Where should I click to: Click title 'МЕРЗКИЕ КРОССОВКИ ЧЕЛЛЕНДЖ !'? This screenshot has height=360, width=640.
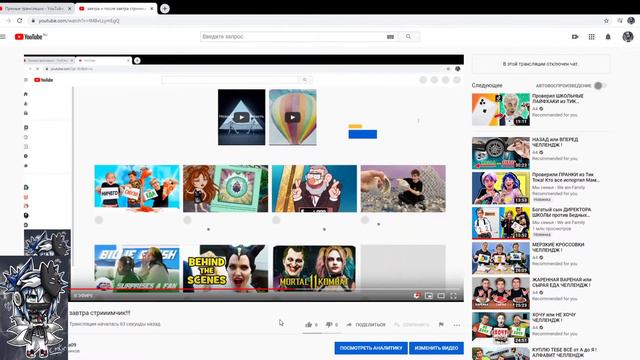click(x=558, y=247)
